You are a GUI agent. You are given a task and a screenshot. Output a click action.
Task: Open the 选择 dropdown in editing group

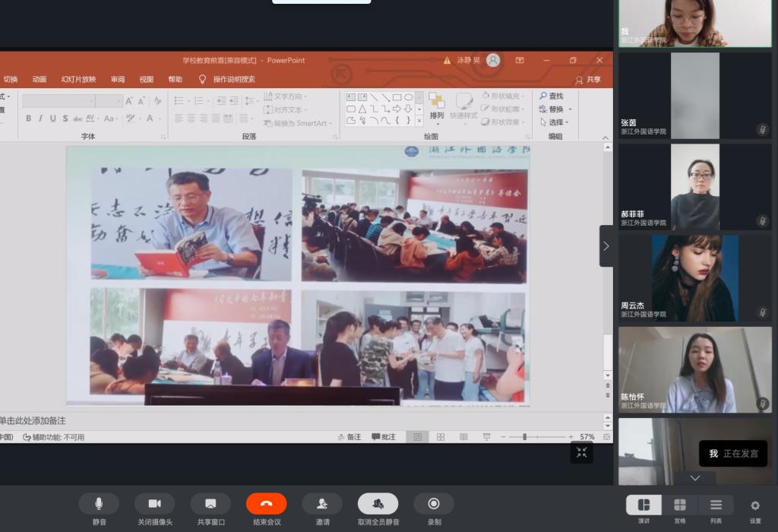[x=557, y=122]
